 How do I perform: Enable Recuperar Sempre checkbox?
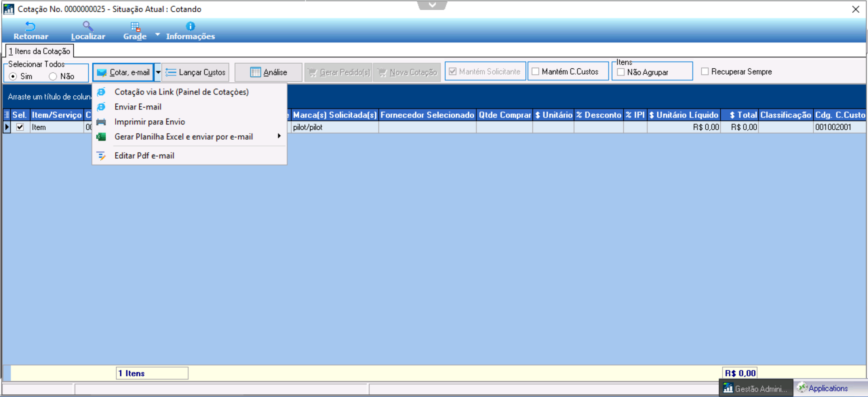pyautogui.click(x=705, y=71)
